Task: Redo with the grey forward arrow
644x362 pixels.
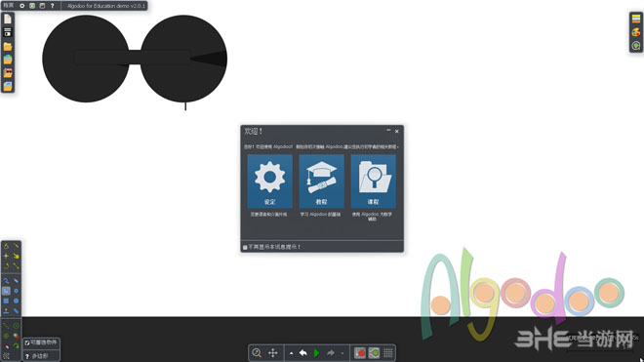Action: [x=330, y=353]
